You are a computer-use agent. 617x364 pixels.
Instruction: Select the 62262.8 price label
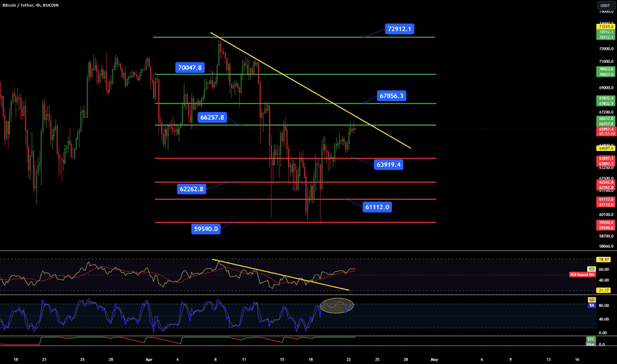click(191, 189)
